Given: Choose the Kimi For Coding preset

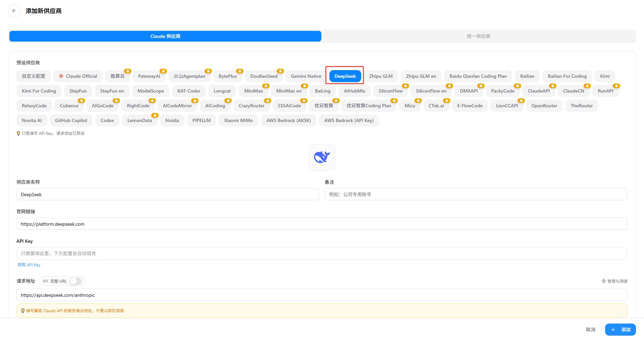Looking at the screenshot, I should (39, 91).
